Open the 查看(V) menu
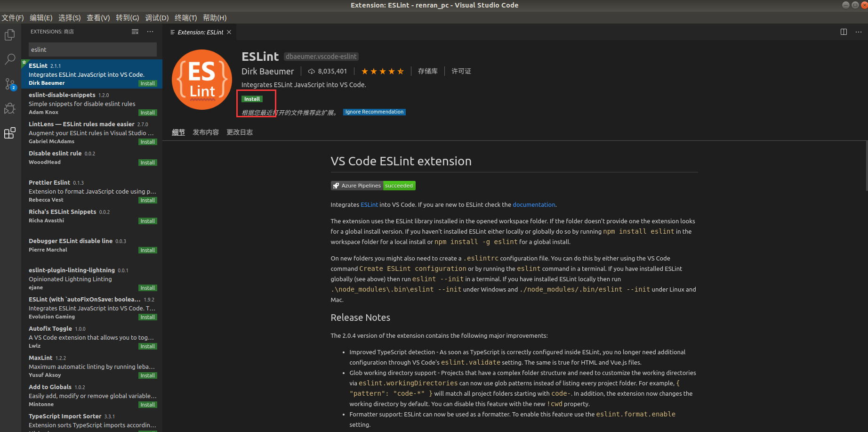The width and height of the screenshot is (868, 432). [98, 17]
